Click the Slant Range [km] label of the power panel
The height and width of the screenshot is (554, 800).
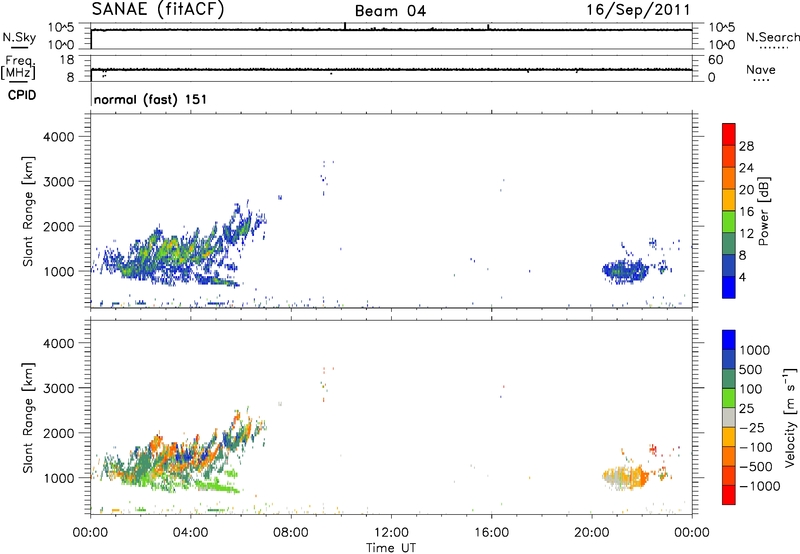[28, 211]
